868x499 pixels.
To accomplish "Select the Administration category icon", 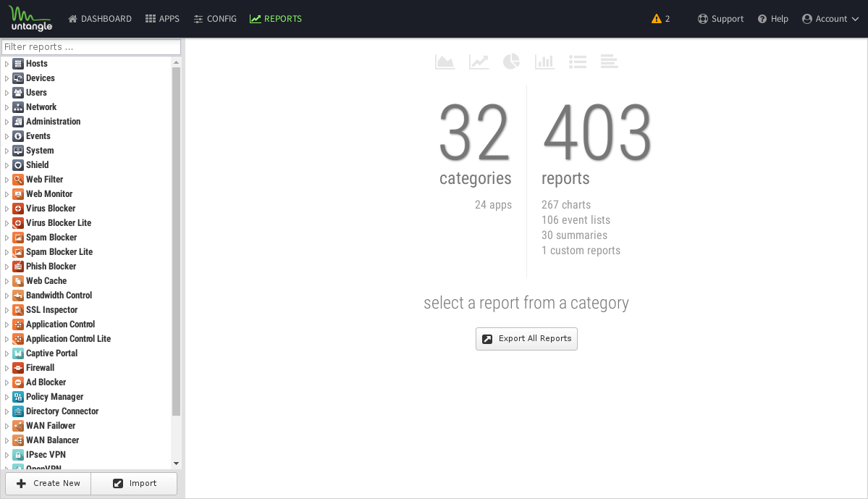I will coord(18,121).
